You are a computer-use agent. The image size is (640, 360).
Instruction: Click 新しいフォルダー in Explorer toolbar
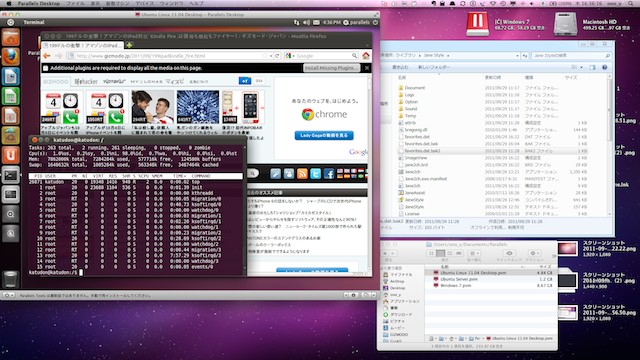(434, 67)
